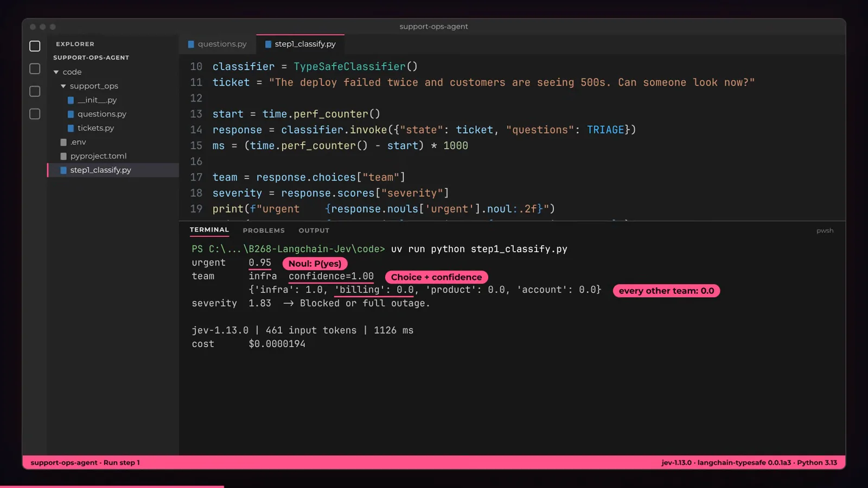
Task: Switch to the PROBLEMS panel tab
Action: pyautogui.click(x=264, y=230)
